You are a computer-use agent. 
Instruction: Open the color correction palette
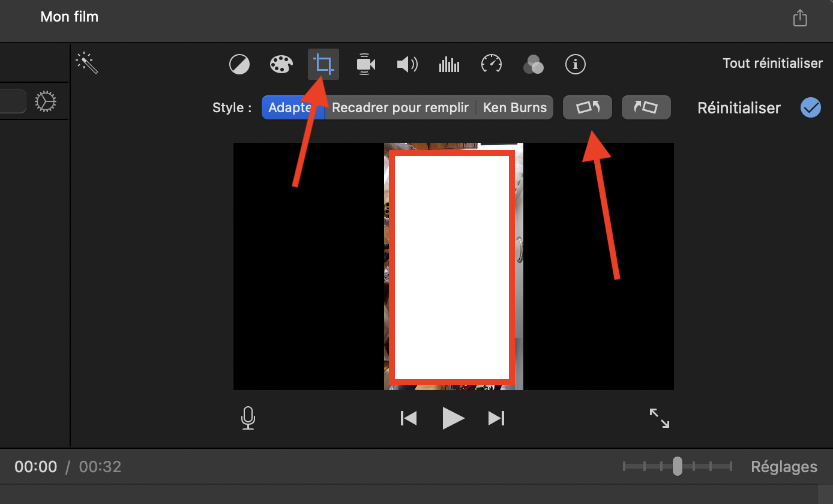(x=281, y=64)
